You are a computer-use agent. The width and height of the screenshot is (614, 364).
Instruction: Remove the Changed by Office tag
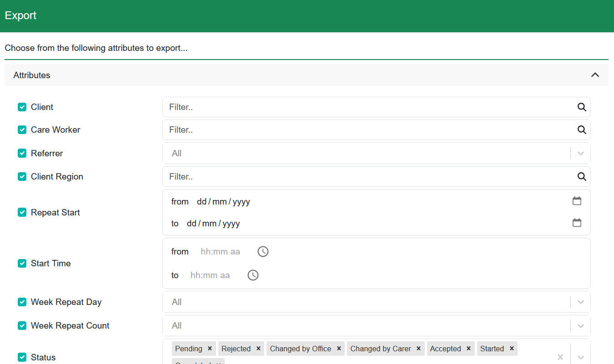click(339, 349)
